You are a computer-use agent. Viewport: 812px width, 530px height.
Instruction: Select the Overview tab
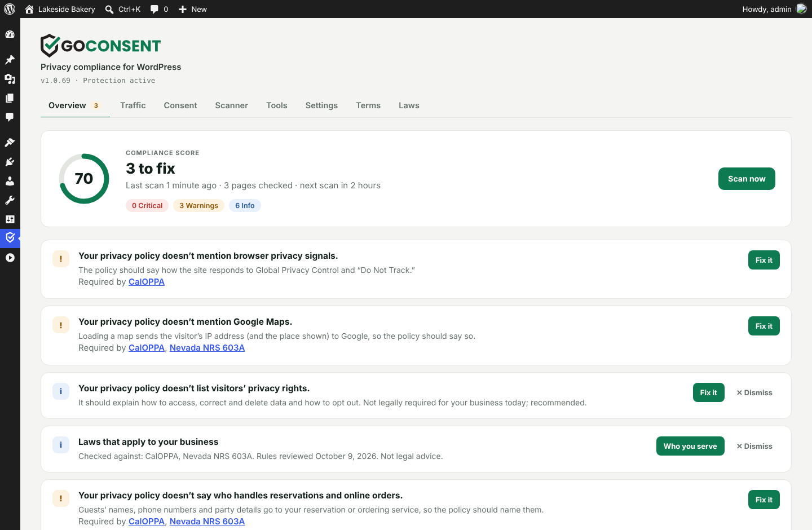[75, 105]
